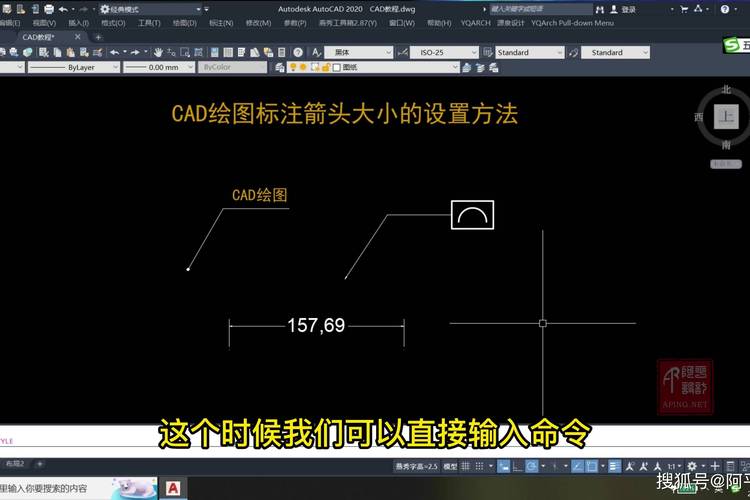Screen dimensions: 750x500
Task: Open the Standard table style dropdown
Action: point(529,52)
